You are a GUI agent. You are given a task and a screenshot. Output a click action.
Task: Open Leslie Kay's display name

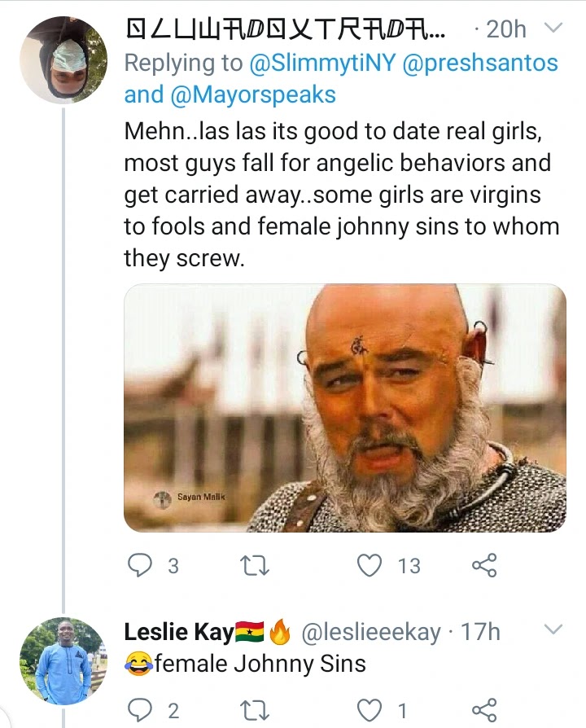tap(178, 632)
